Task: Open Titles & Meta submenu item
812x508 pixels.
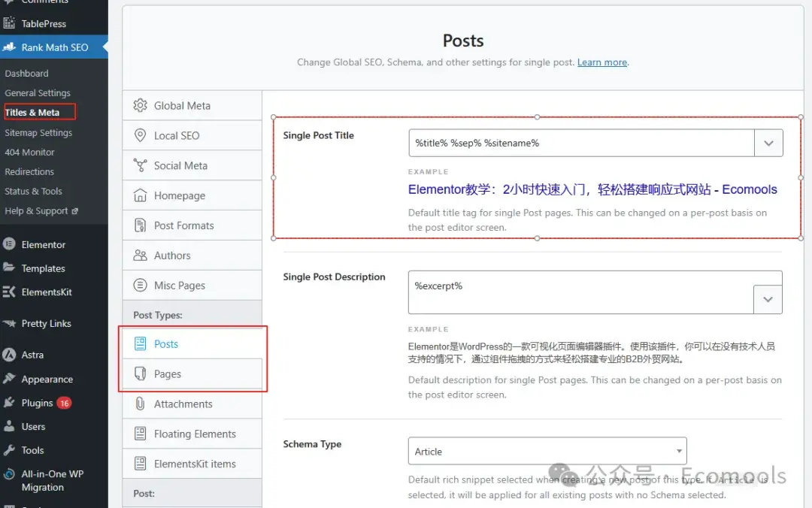Action: [32, 113]
